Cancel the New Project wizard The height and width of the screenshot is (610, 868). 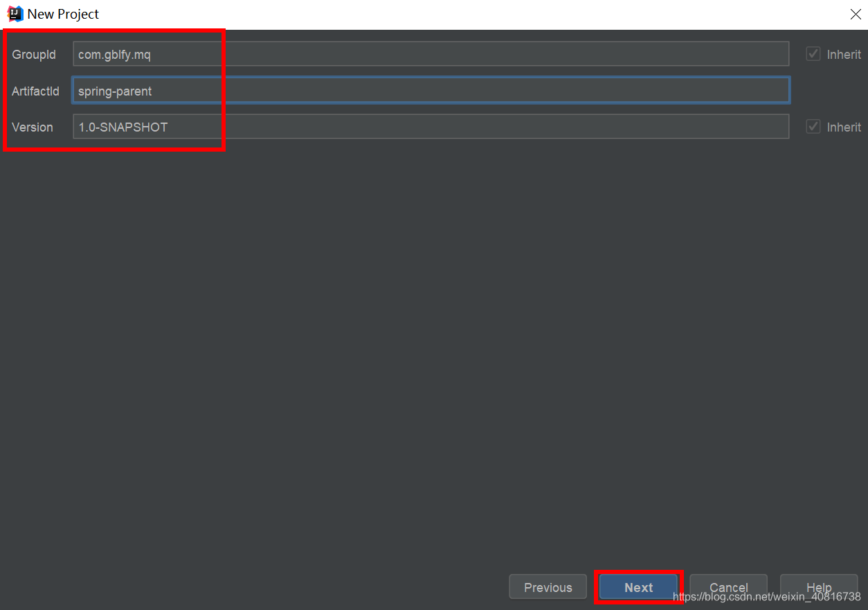(728, 587)
